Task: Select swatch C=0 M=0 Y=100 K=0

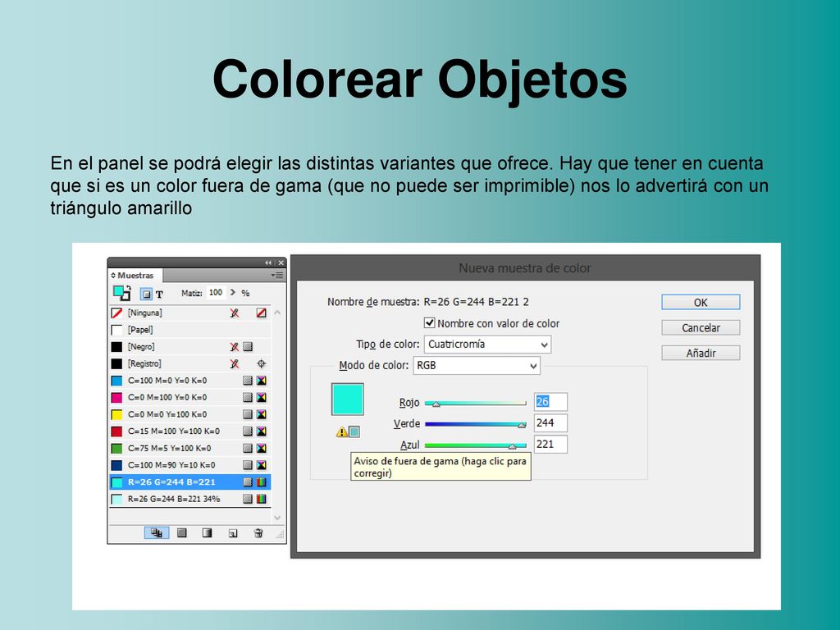Action: pos(190,414)
